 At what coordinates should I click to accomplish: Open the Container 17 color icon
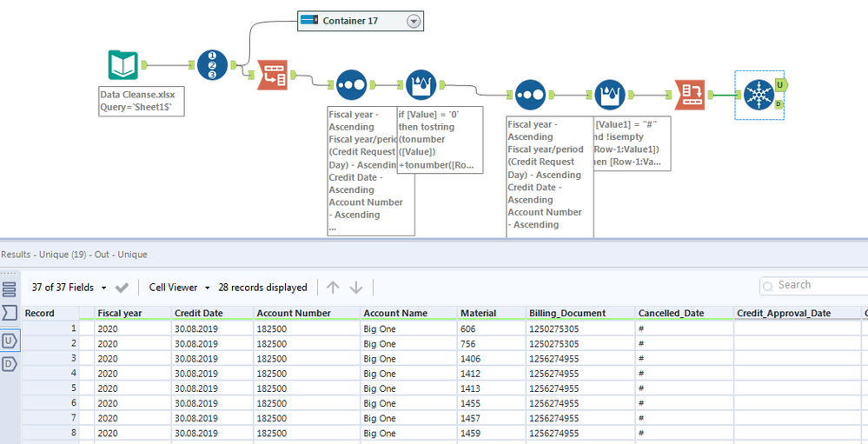coord(309,21)
